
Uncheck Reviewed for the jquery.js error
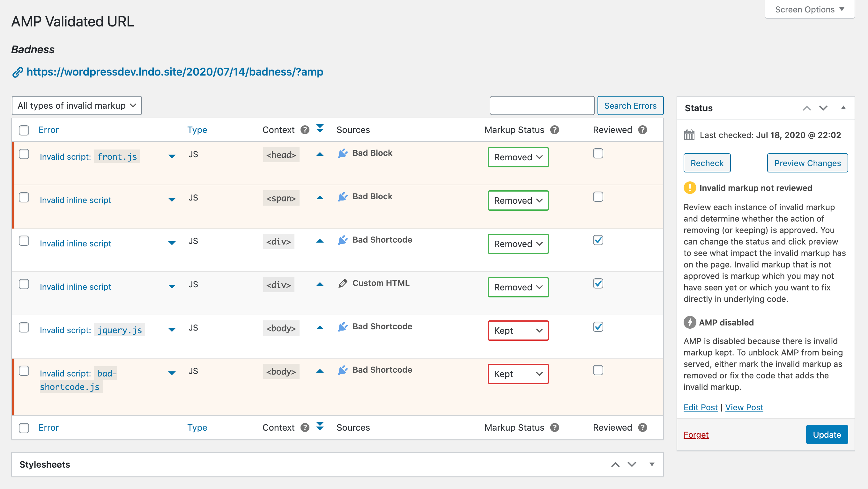click(598, 327)
